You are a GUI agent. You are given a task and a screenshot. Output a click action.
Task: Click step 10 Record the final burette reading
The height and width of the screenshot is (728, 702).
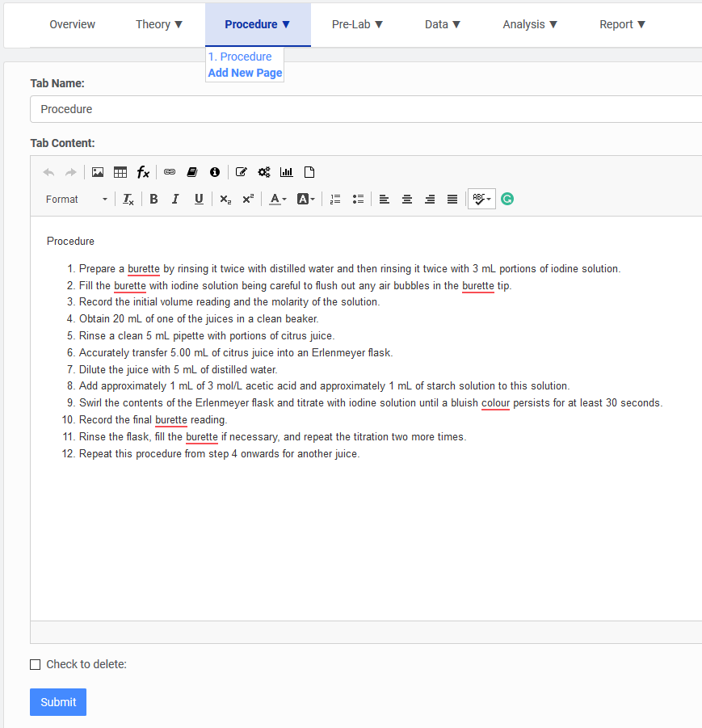(x=153, y=419)
